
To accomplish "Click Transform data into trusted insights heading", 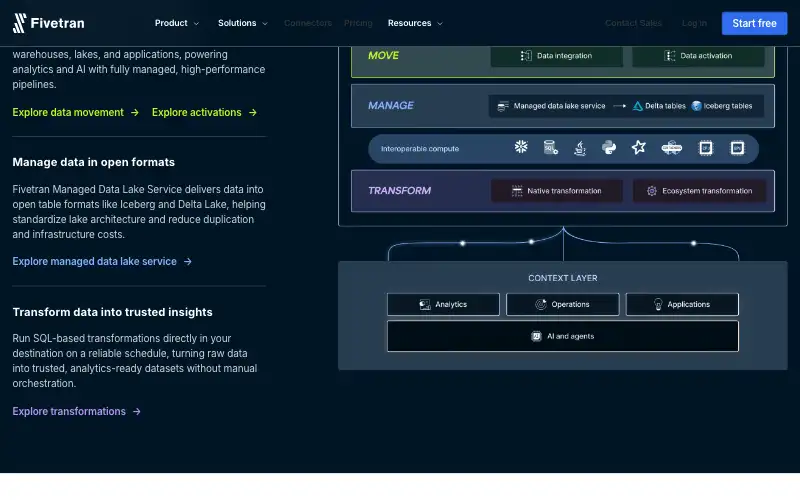I will [x=112, y=312].
